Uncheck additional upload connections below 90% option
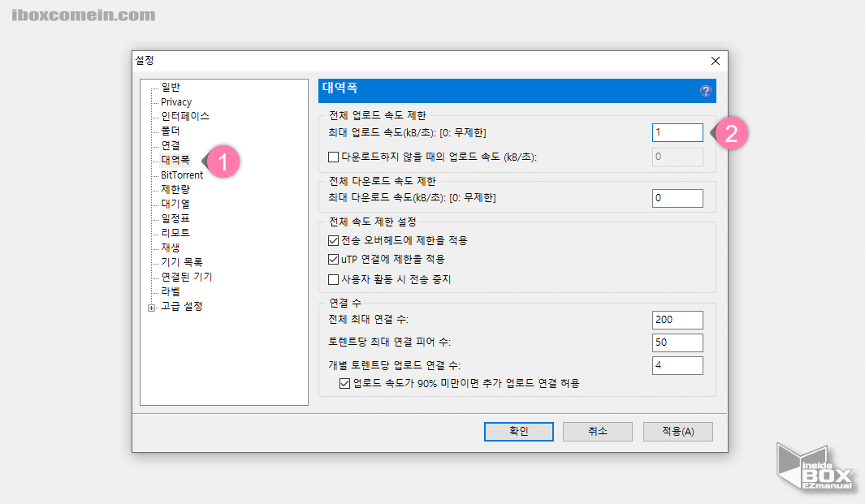 coord(345,383)
